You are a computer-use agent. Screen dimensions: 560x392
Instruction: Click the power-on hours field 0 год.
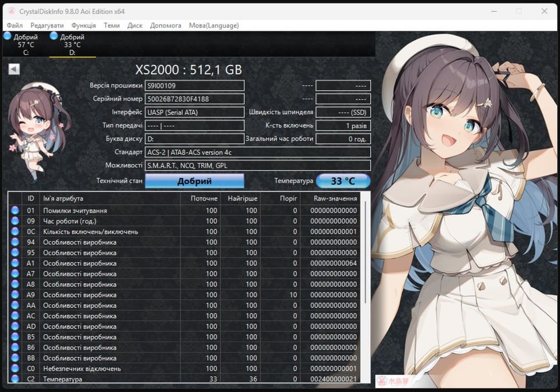point(343,139)
